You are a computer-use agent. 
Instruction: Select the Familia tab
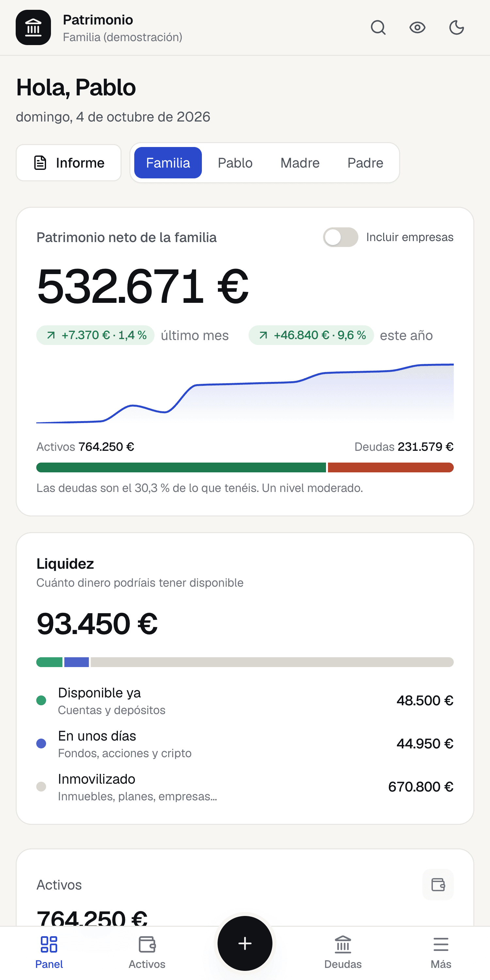coord(168,163)
